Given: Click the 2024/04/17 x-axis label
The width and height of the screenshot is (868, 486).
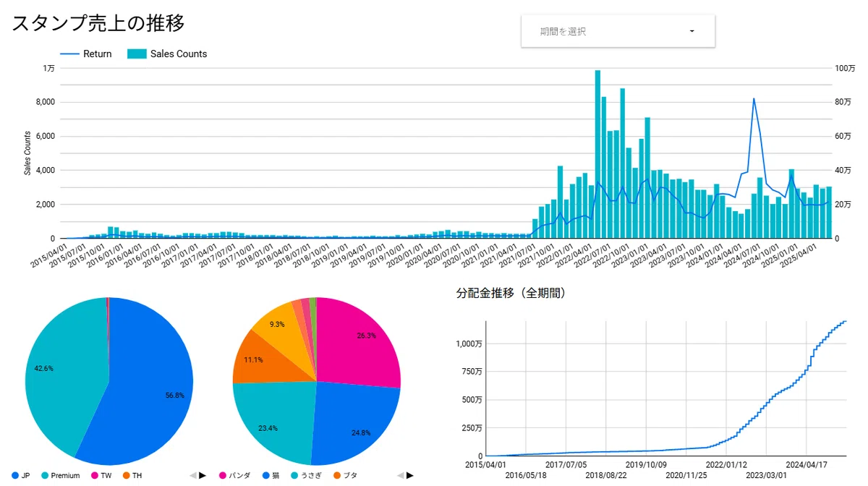Looking at the screenshot, I should click(806, 464).
